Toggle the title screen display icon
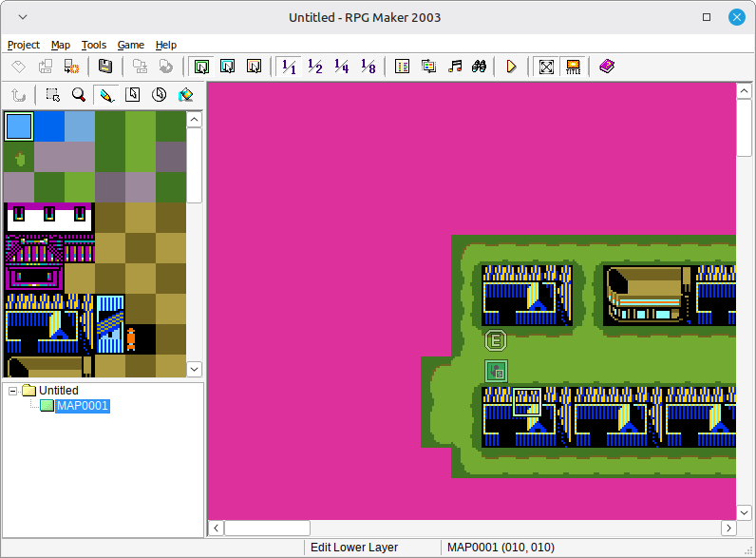Image resolution: width=756 pixels, height=558 pixels. coord(574,67)
